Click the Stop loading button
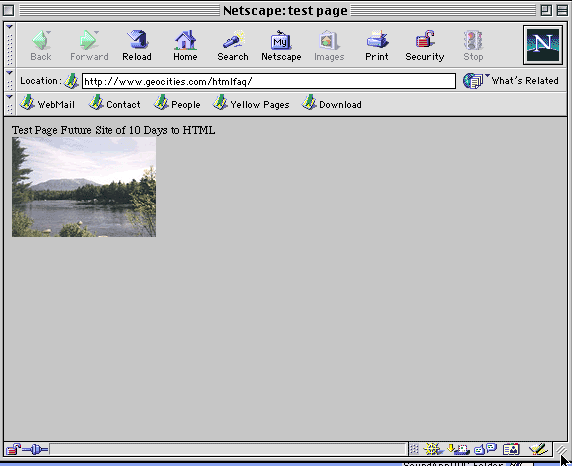Viewport: 572px width, 466px height. point(473,46)
